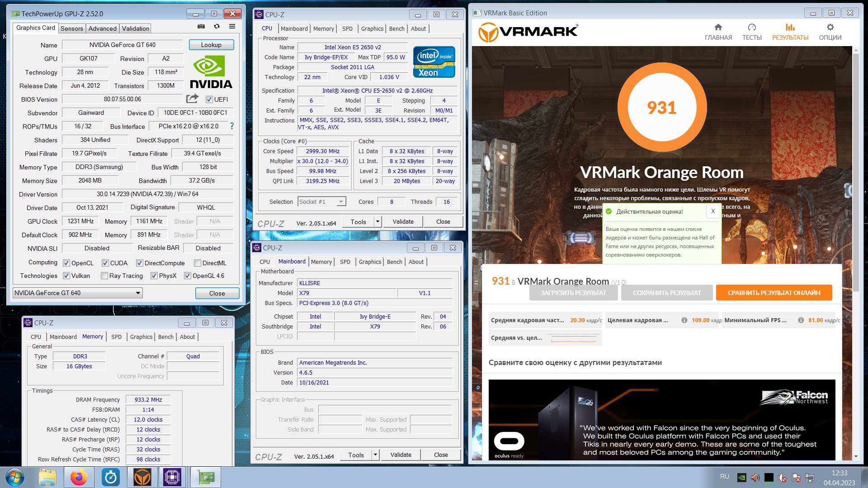Open GPU selection dropdown GeForce GT 640
The width and height of the screenshot is (868, 488).
(78, 293)
